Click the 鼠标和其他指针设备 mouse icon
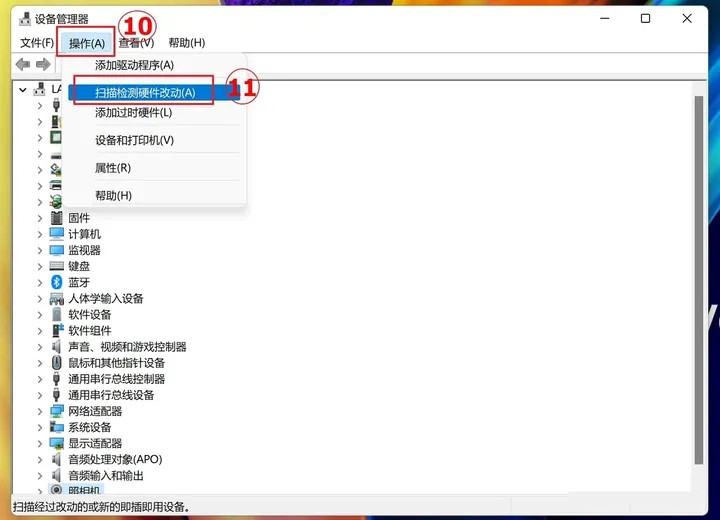The image size is (720, 520). coord(56,362)
